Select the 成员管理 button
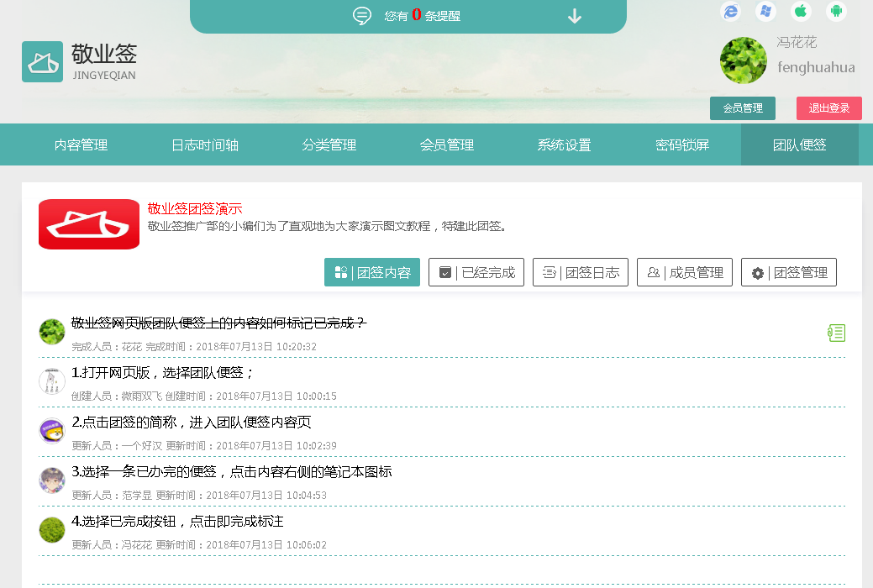The image size is (873, 588). (684, 272)
